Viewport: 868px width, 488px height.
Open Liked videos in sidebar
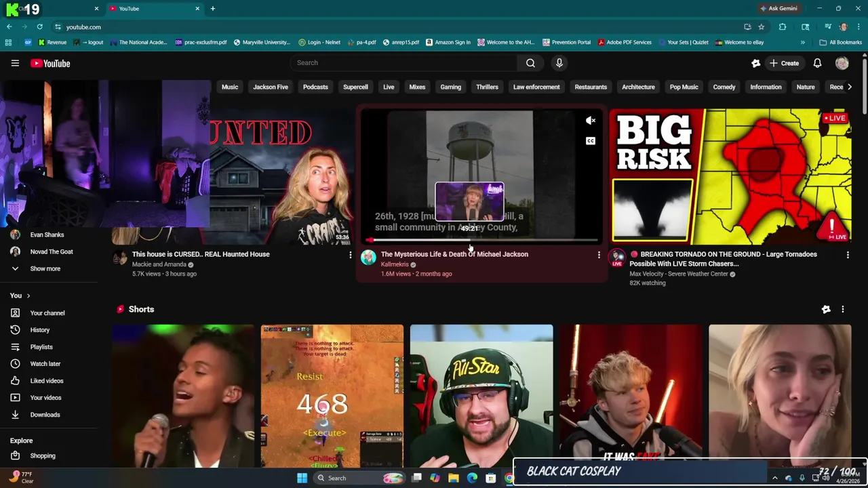pyautogui.click(x=47, y=381)
